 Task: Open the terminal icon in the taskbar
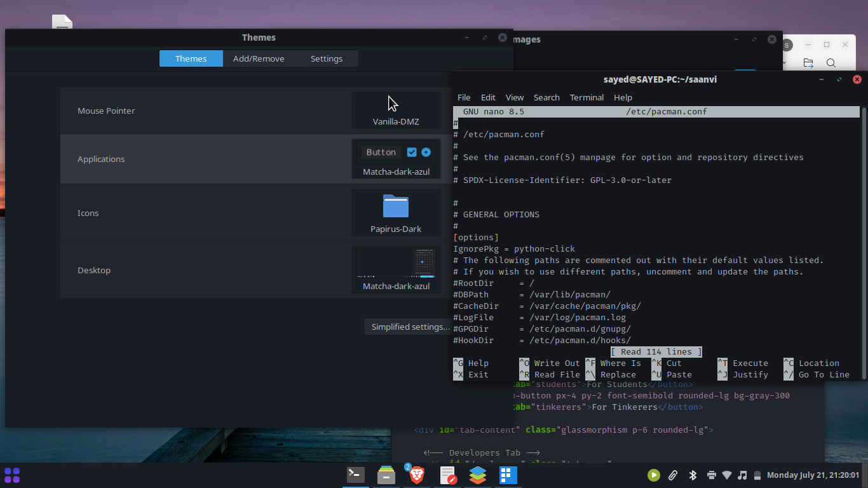355,475
